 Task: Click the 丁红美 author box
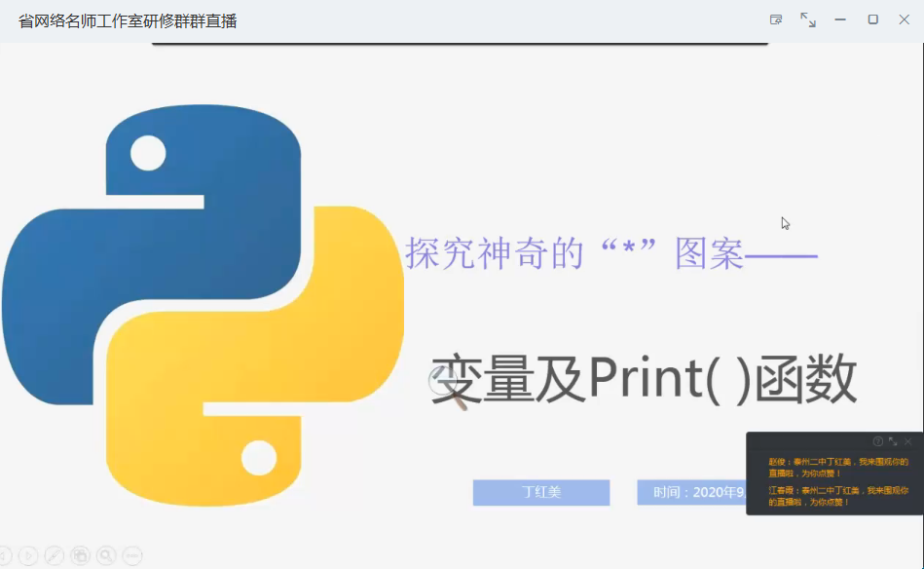pyautogui.click(x=541, y=492)
